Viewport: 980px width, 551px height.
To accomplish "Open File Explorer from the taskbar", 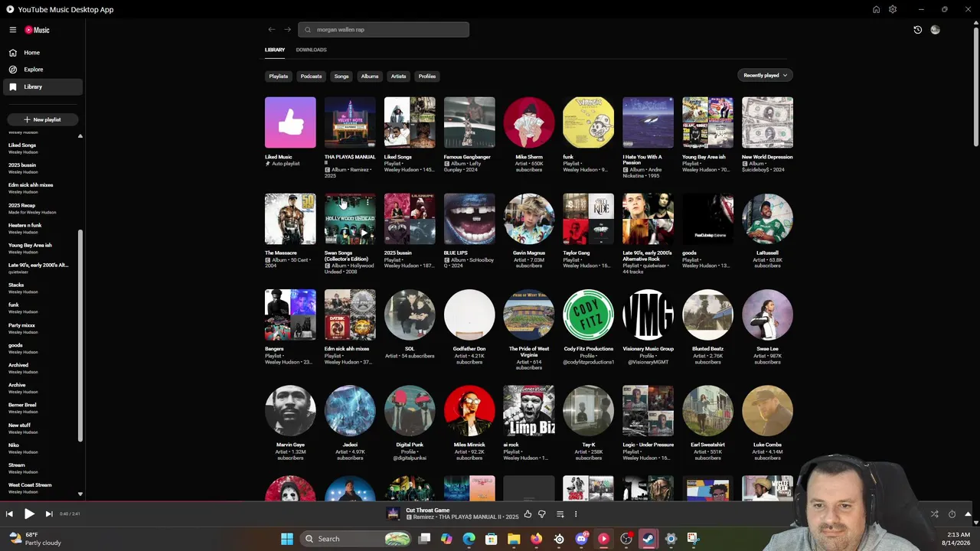I will point(514,539).
